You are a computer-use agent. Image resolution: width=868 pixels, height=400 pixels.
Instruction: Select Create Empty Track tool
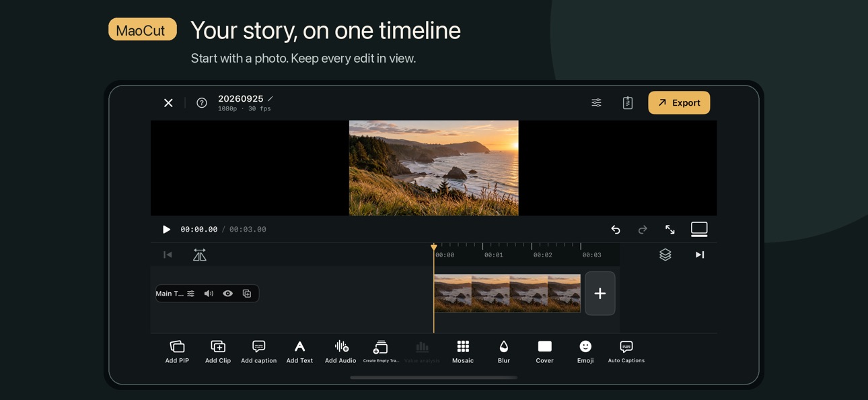(381, 352)
